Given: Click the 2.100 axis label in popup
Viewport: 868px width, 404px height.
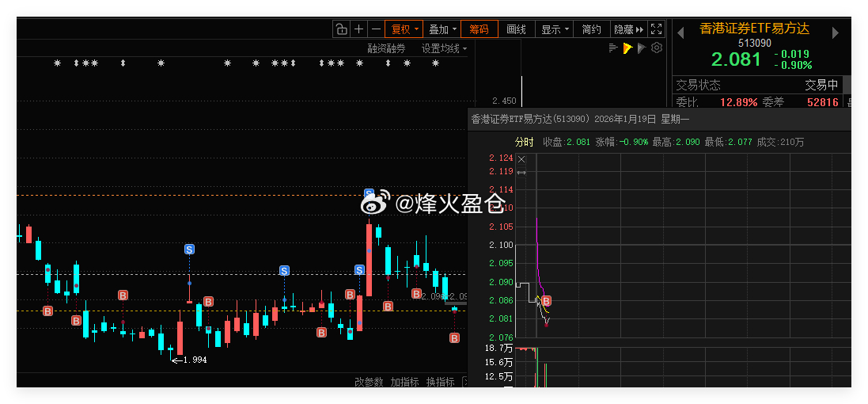Looking at the screenshot, I should [501, 245].
